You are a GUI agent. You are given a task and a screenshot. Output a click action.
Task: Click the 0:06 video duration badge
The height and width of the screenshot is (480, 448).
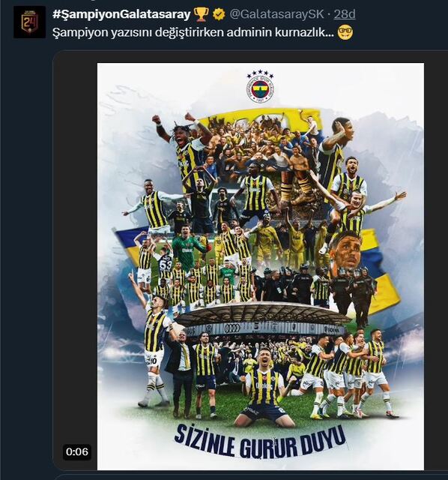coord(77,451)
